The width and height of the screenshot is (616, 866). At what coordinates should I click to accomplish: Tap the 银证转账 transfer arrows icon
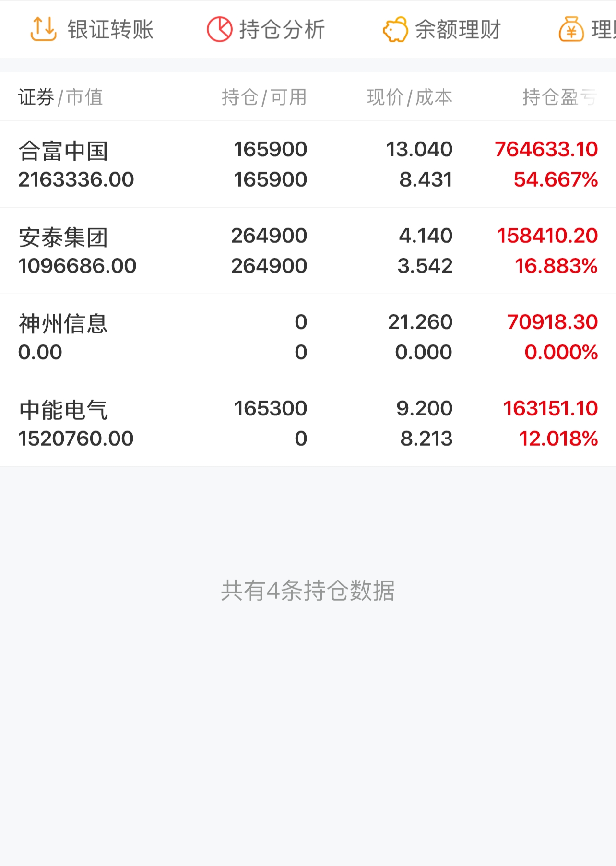click(43, 29)
